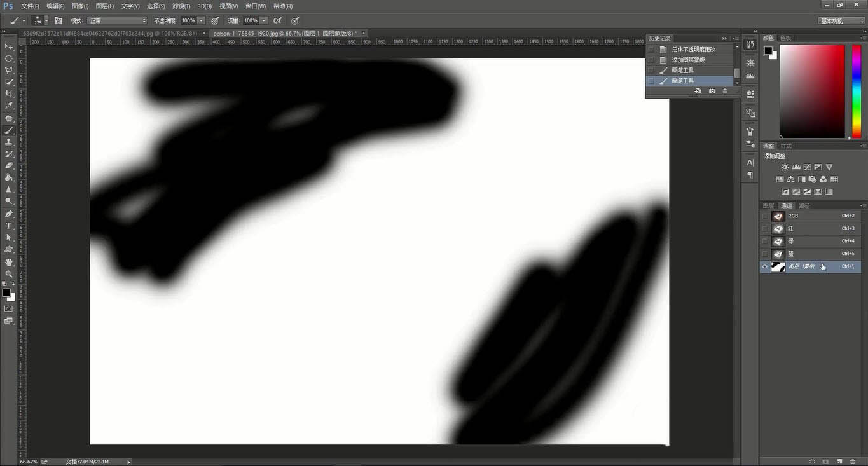Click the zoom percentage field 66.67%

point(29,462)
